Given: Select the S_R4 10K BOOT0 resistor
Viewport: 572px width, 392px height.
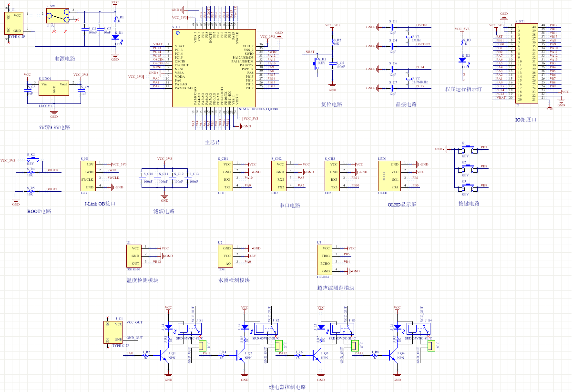Looking at the screenshot, I should (31, 172).
